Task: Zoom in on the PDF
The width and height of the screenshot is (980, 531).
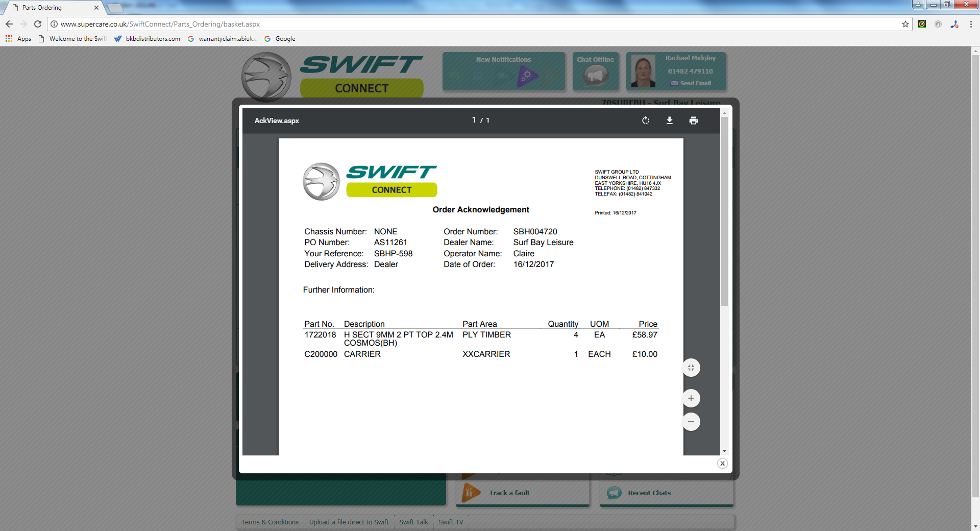Action: tap(691, 398)
